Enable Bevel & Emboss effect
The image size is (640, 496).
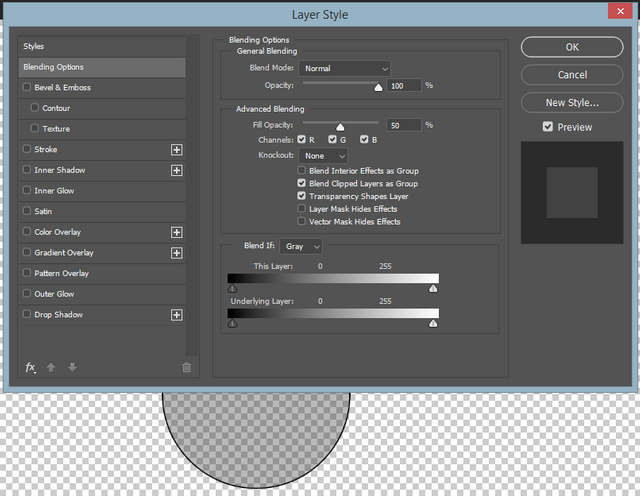[27, 87]
